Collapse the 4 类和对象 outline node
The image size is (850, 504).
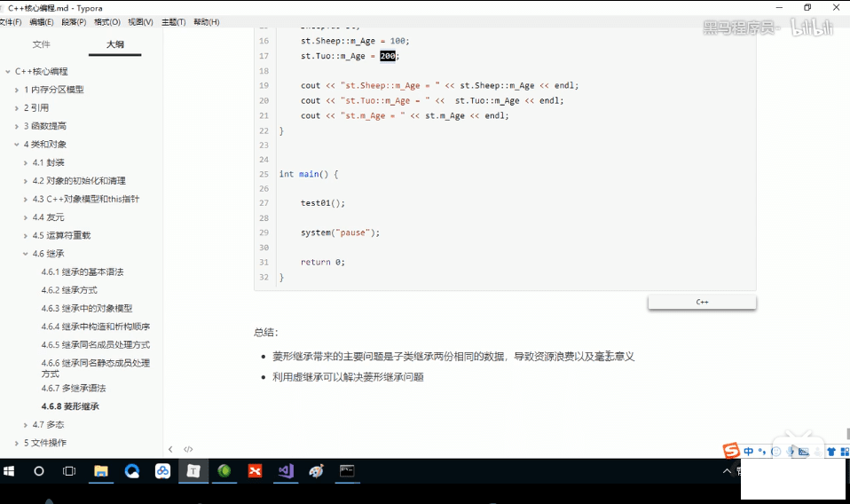click(x=16, y=144)
